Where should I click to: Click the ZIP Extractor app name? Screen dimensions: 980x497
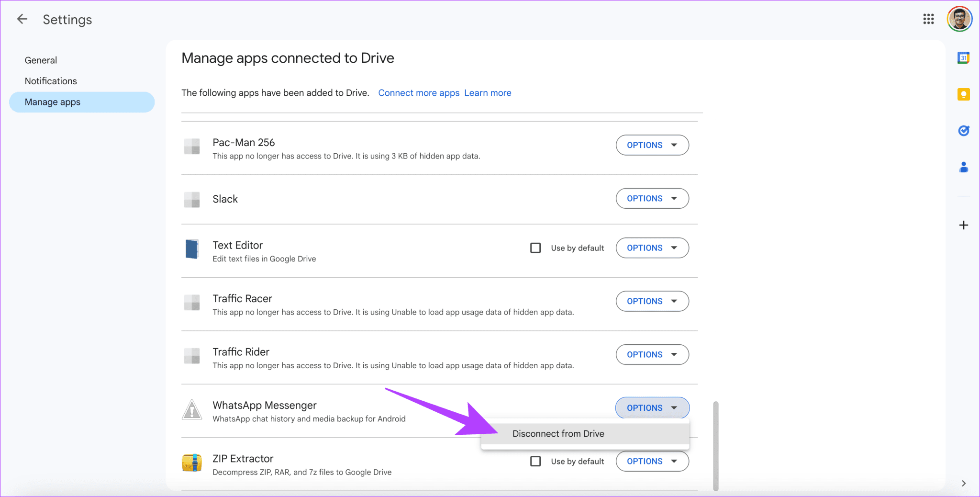[x=243, y=459]
